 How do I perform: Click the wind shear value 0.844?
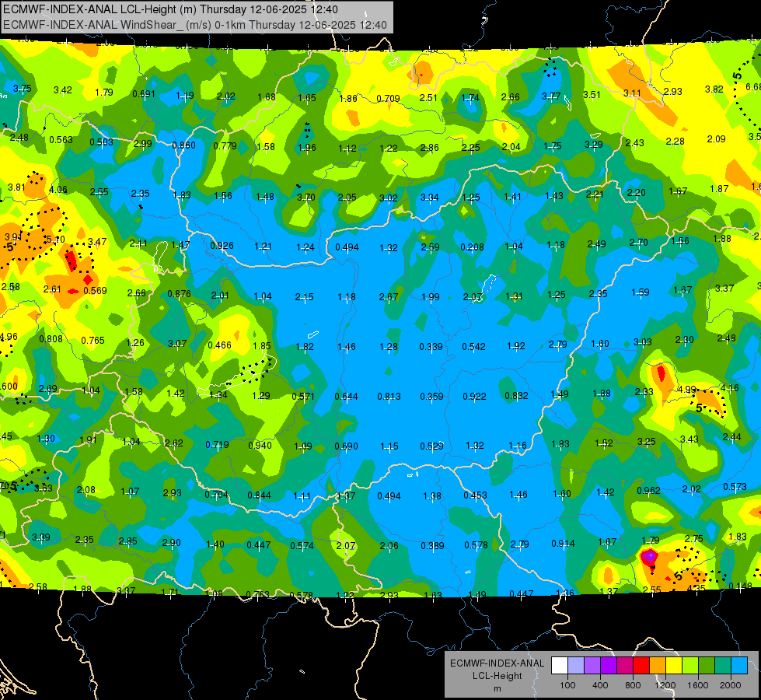(x=259, y=495)
